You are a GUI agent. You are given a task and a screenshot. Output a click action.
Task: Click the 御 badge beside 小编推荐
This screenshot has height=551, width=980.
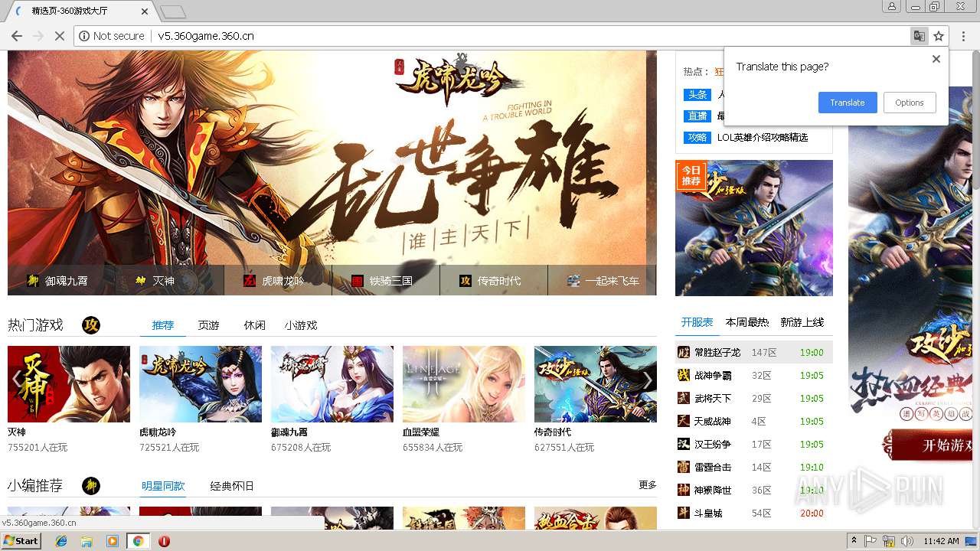point(91,486)
